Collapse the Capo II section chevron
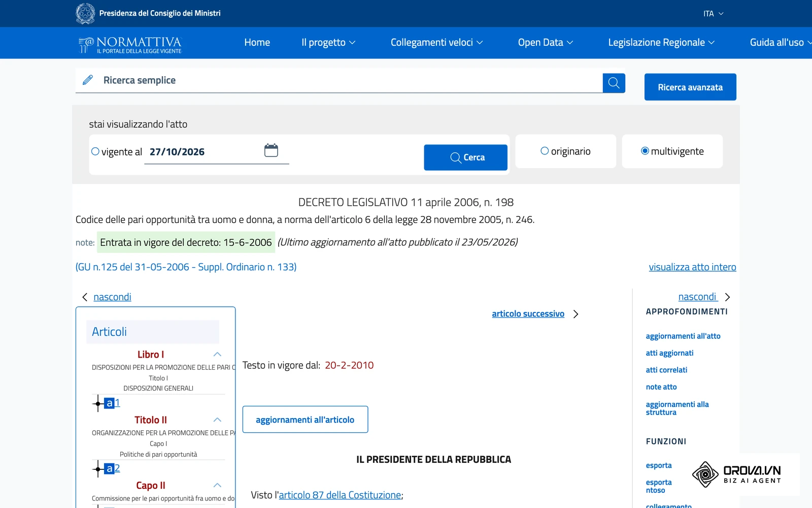 point(217,486)
